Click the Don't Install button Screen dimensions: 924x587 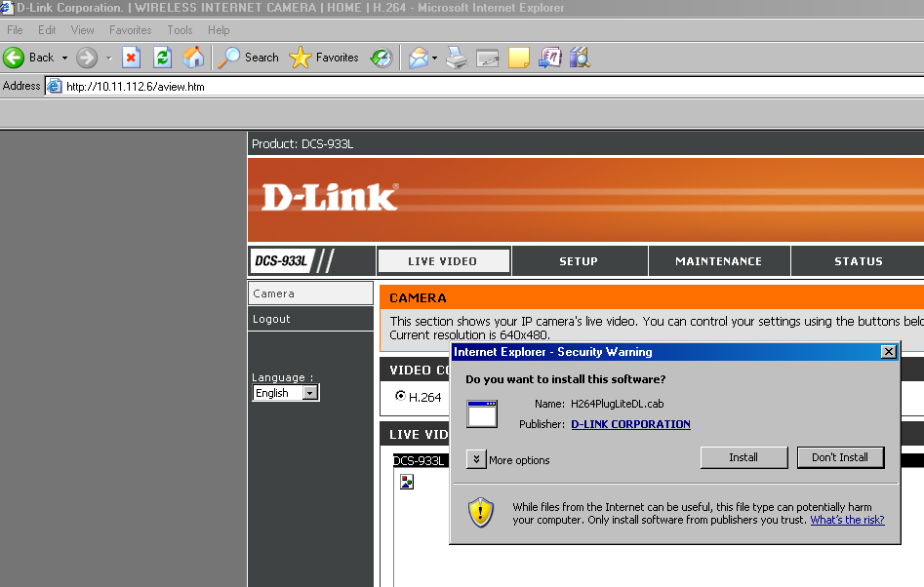[x=839, y=457]
